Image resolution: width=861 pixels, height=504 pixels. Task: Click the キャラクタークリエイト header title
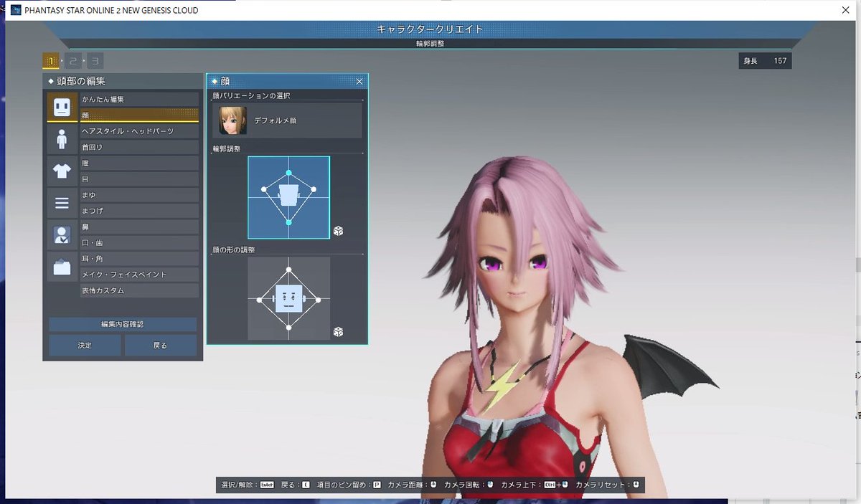(430, 29)
